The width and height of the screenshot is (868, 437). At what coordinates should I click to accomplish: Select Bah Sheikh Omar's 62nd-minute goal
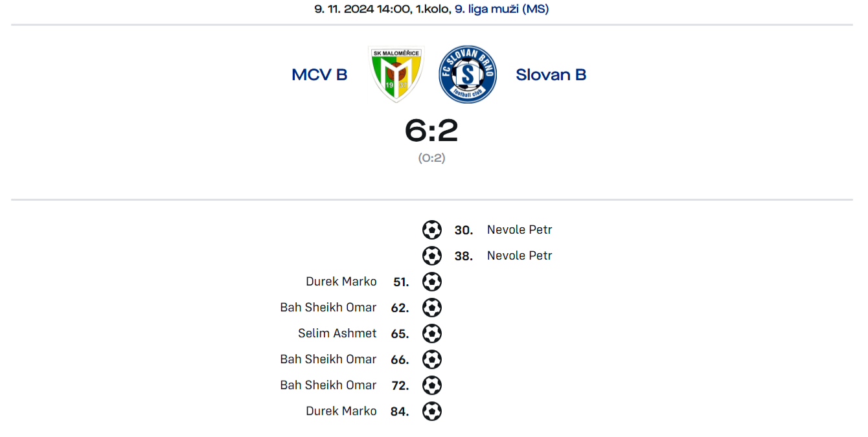click(x=328, y=308)
